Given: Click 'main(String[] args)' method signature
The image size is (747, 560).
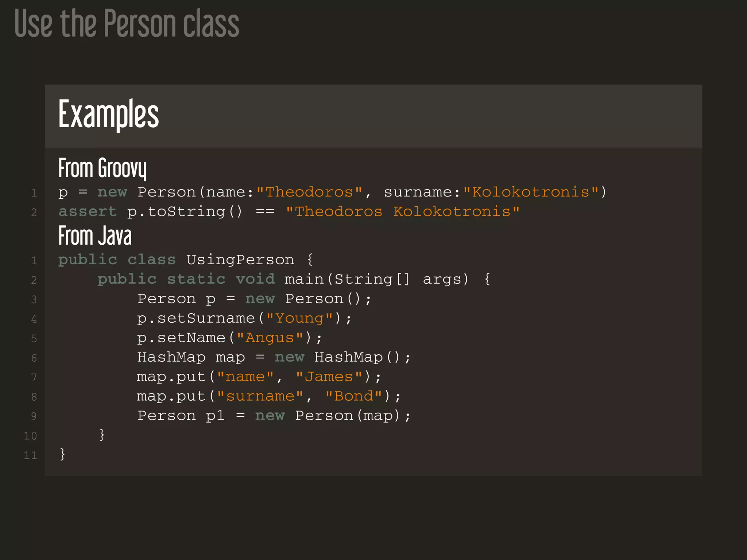Looking at the screenshot, I should 376,279.
